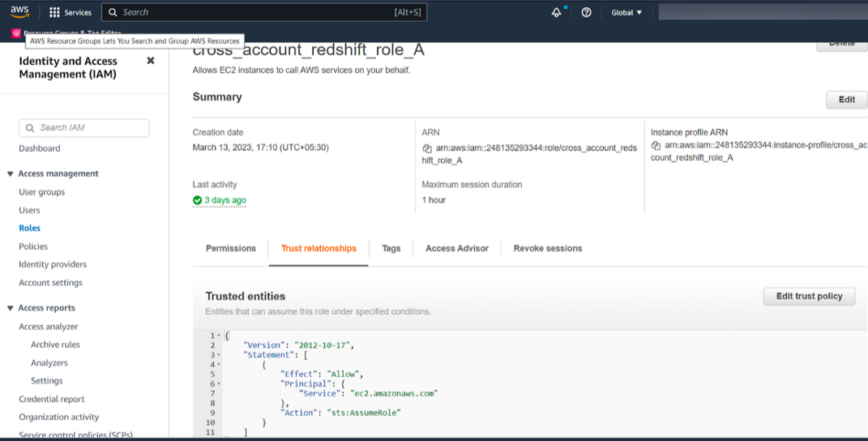Fold JSON line 1 arrow
This screenshot has height=441, width=868.
point(219,335)
